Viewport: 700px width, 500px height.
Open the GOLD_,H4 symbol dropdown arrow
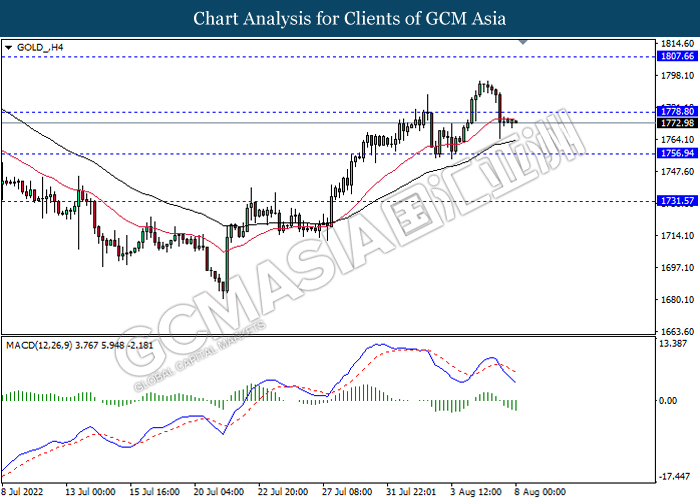(8, 47)
